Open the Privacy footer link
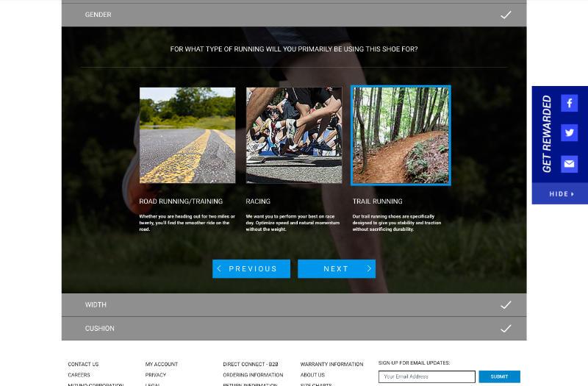 pyautogui.click(x=155, y=375)
